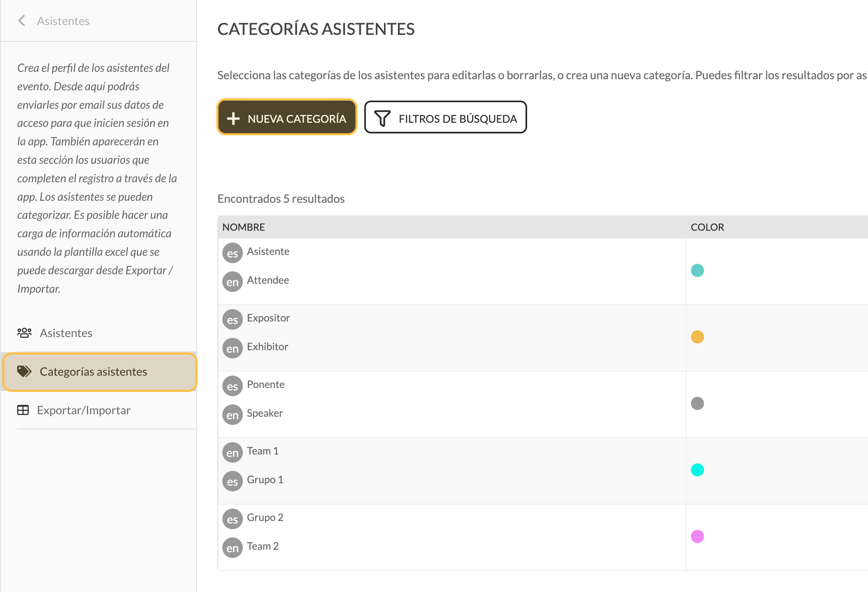Screen dimensions: 868x592
Task: Click the people icon beside Asistentes
Action: [x=24, y=333]
